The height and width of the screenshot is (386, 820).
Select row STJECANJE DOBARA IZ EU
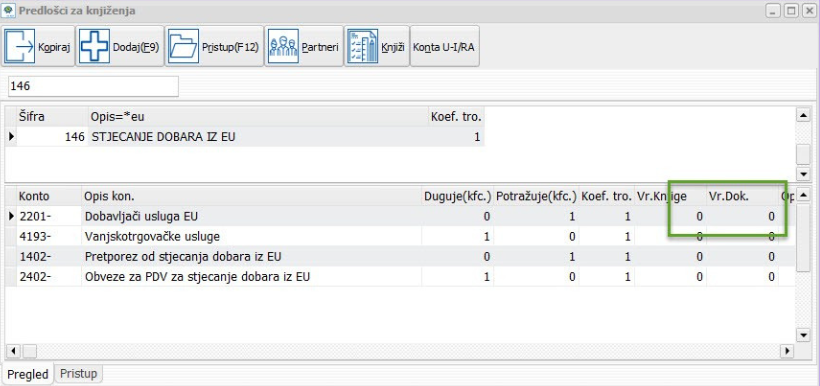point(245,137)
